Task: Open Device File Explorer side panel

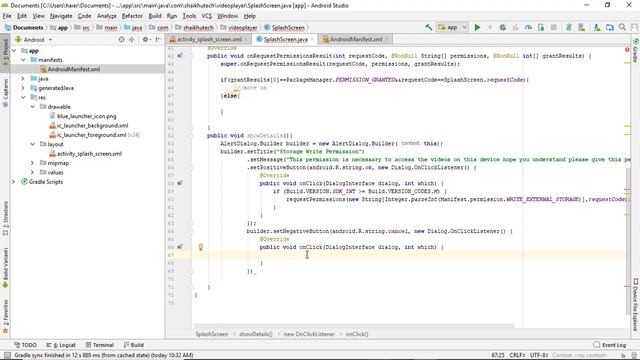Action: tap(636, 305)
